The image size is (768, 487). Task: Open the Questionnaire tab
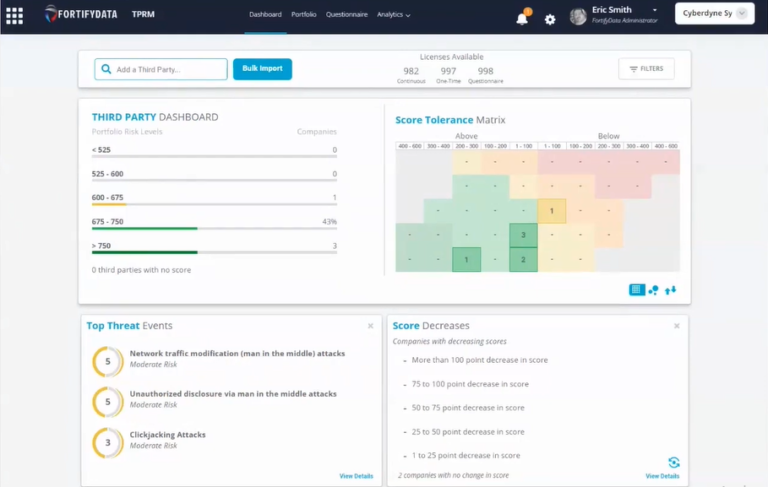(x=346, y=14)
